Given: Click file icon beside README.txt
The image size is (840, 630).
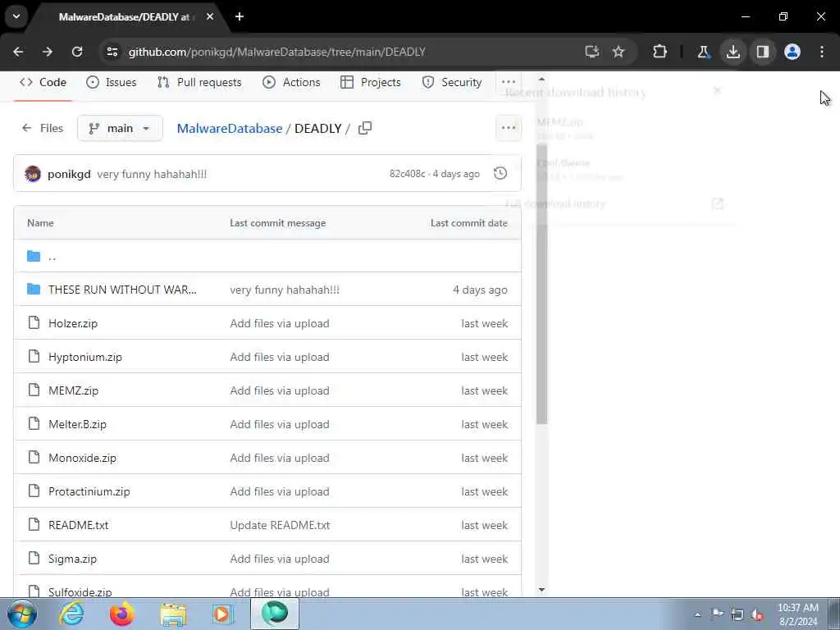Looking at the screenshot, I should point(34,524).
